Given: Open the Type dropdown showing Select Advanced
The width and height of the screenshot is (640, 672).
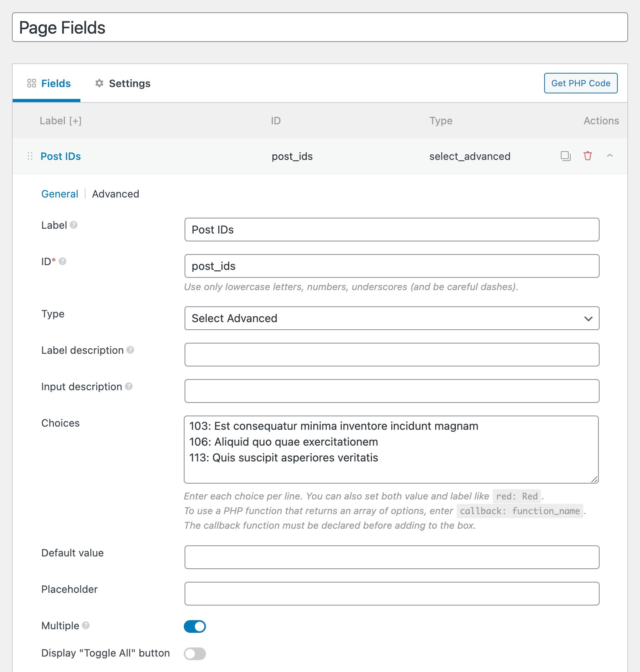Looking at the screenshot, I should pos(391,318).
